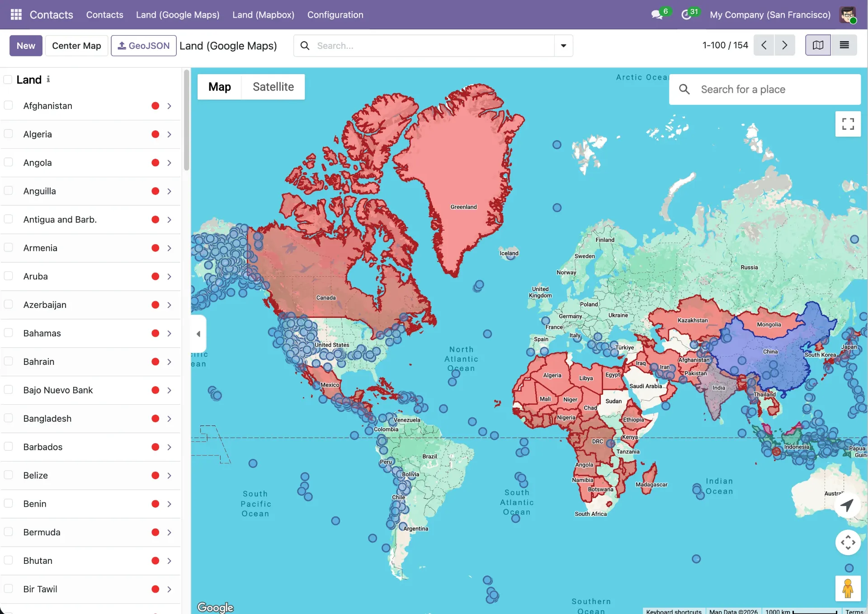Open the Keyboard shortcuts link
This screenshot has width=868, height=614.
(x=674, y=611)
